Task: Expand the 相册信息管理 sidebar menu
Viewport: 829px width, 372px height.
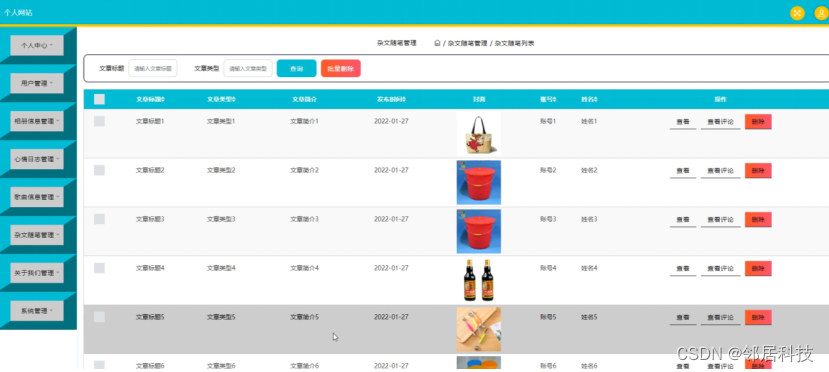Action: (x=37, y=121)
